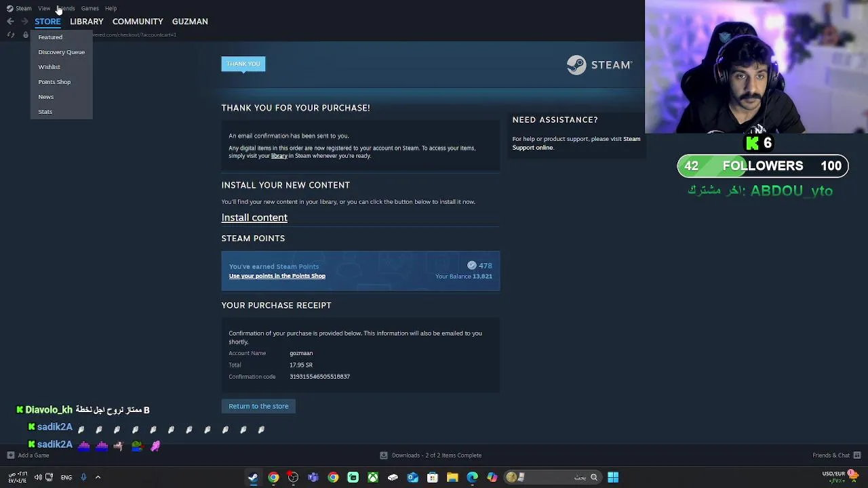
Task: Open Microsoft Teams from the taskbar
Action: click(x=313, y=477)
